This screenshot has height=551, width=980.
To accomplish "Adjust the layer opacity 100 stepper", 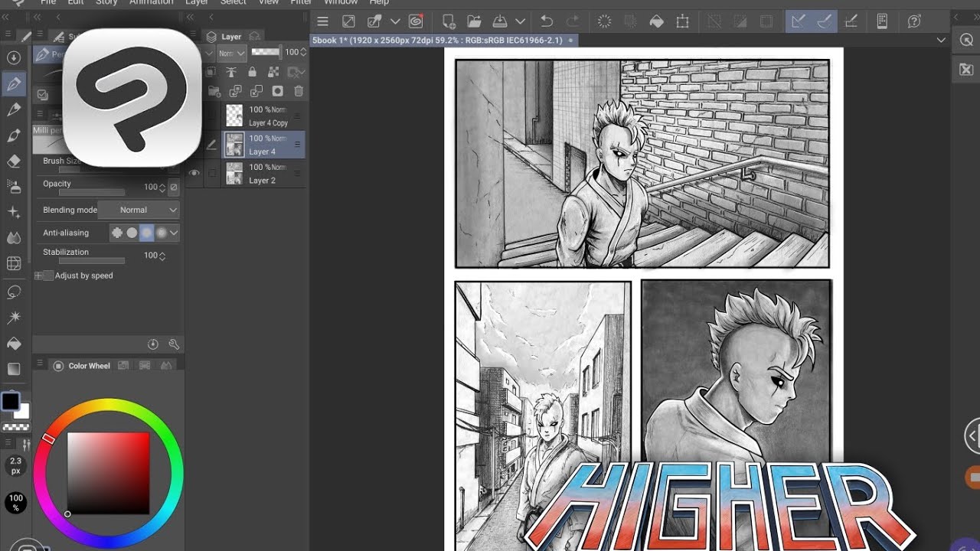I will 303,52.
